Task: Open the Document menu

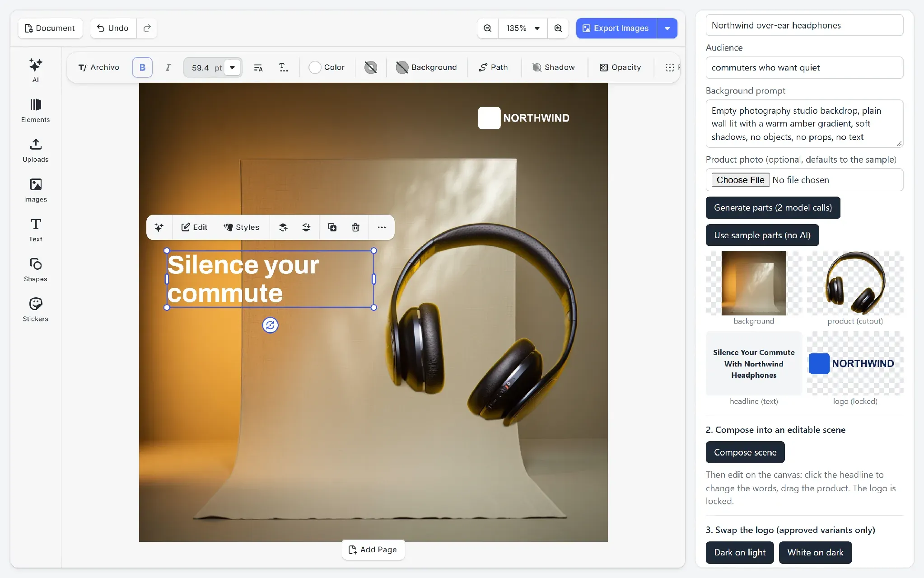Action: pyautogui.click(x=50, y=28)
